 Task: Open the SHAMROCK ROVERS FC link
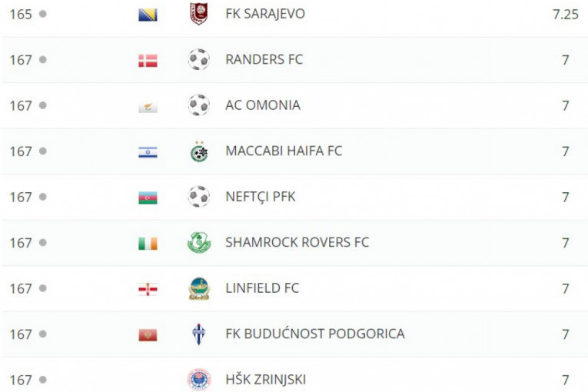[297, 243]
